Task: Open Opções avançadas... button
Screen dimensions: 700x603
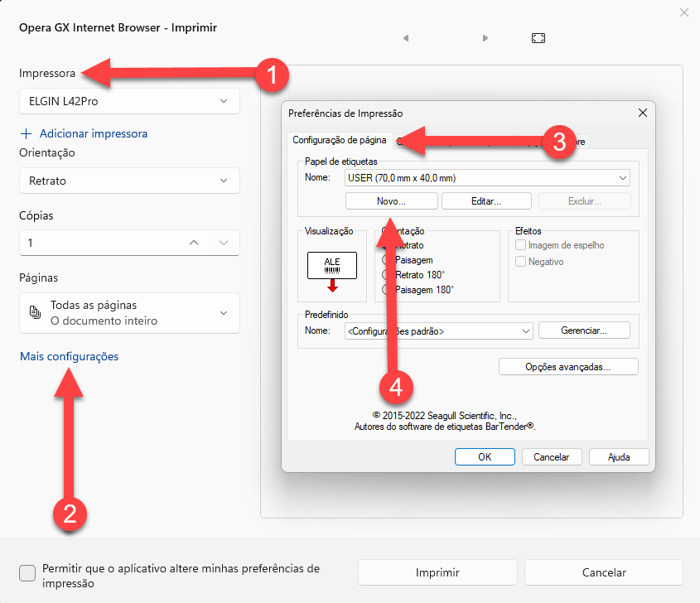Action: [x=568, y=367]
